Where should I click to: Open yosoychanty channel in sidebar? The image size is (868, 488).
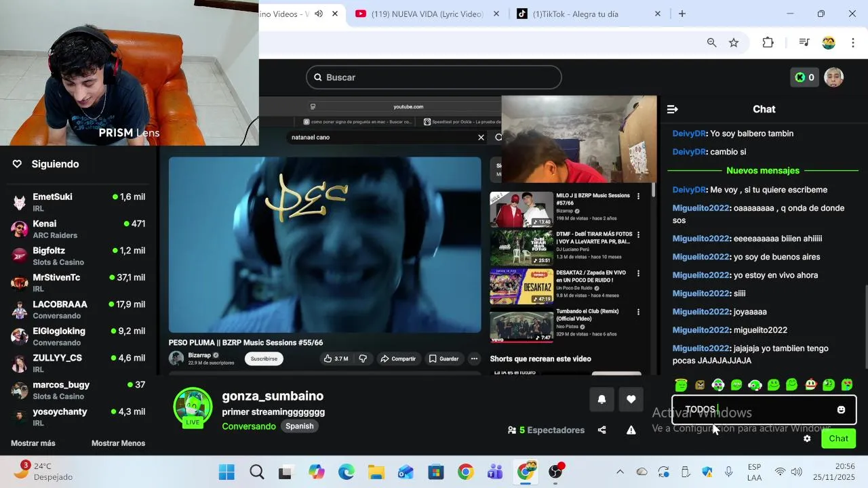pos(78,417)
